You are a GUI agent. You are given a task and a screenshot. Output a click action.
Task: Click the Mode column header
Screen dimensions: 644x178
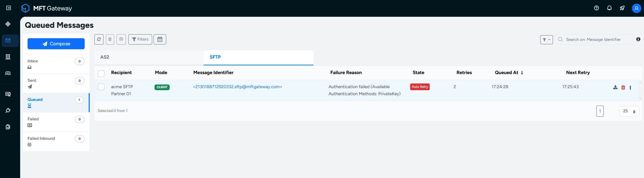(x=161, y=72)
